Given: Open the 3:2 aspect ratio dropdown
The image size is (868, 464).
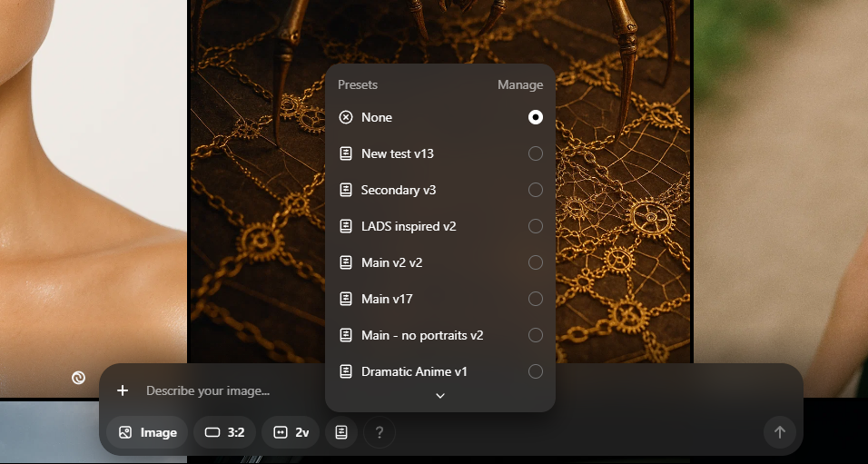Looking at the screenshot, I should click(225, 432).
